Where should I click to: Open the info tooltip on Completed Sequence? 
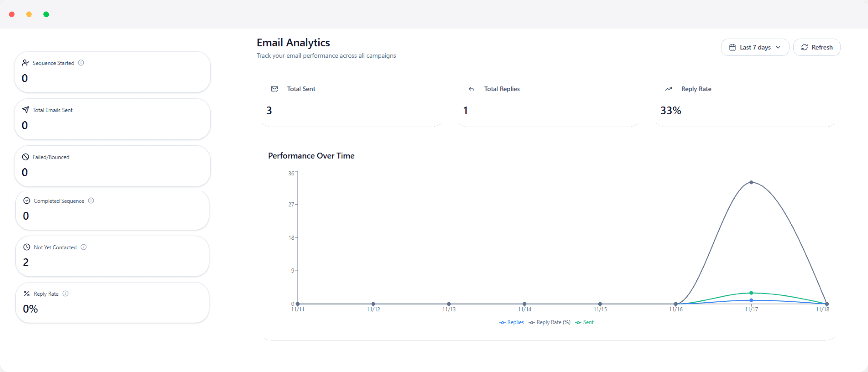click(x=91, y=200)
